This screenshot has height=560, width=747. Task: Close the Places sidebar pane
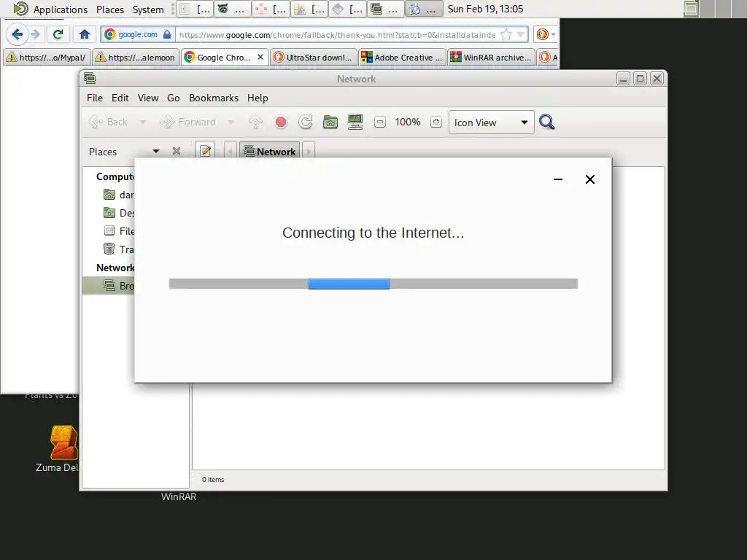[x=177, y=151]
